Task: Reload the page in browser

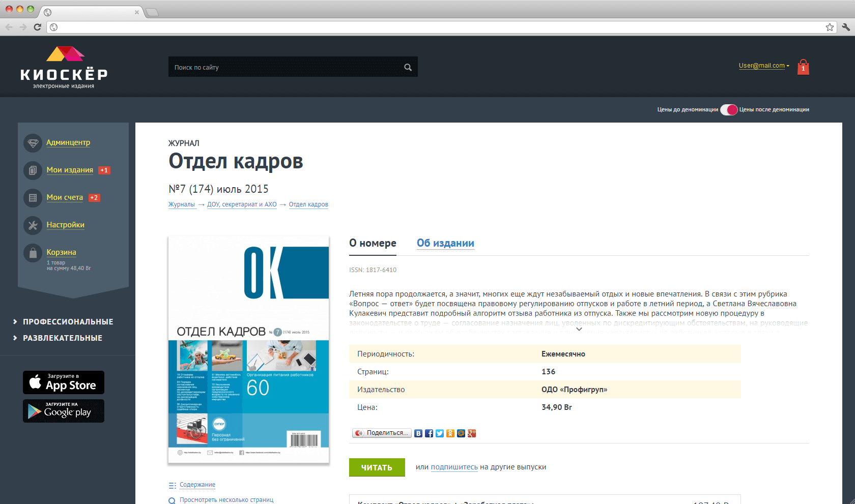Action: [37, 27]
